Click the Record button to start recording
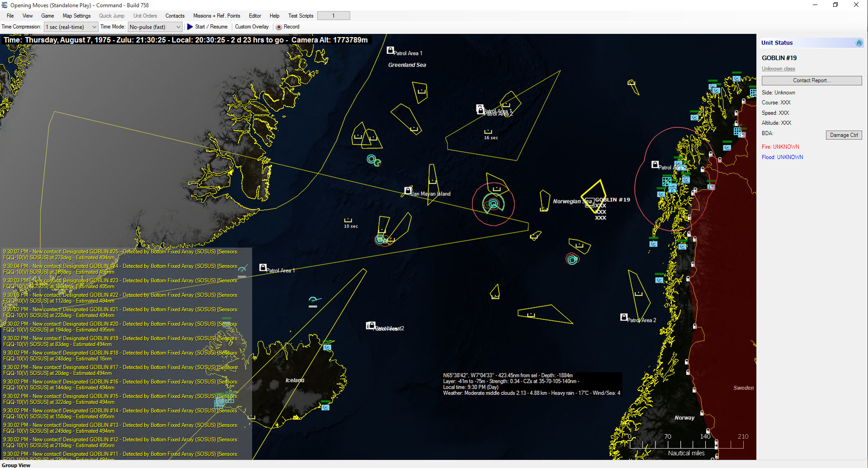 (288, 27)
